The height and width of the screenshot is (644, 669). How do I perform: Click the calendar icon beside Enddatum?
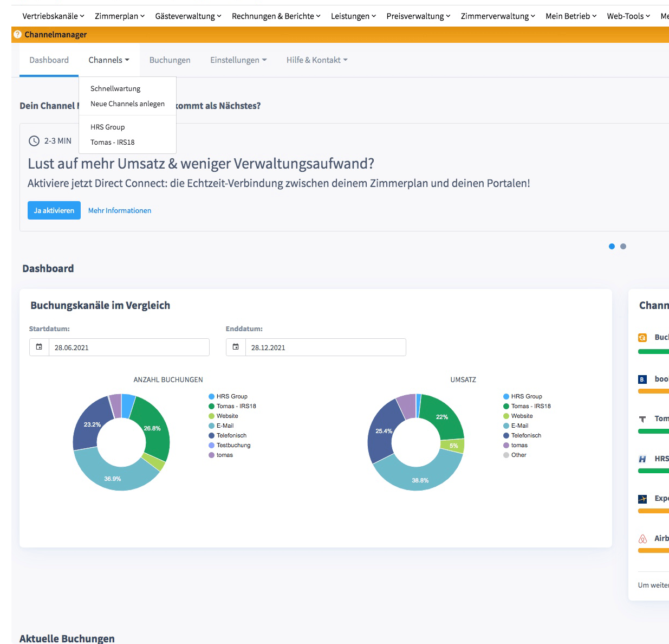(236, 347)
